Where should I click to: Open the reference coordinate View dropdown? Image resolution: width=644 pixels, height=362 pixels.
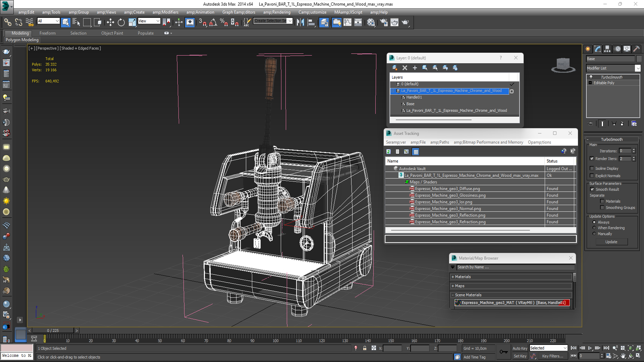149,21
